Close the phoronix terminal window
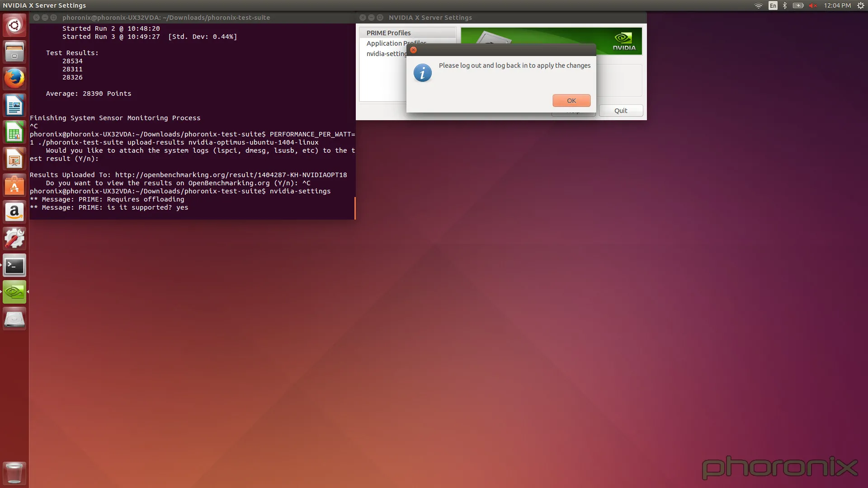Viewport: 868px width, 488px height. [x=36, y=18]
